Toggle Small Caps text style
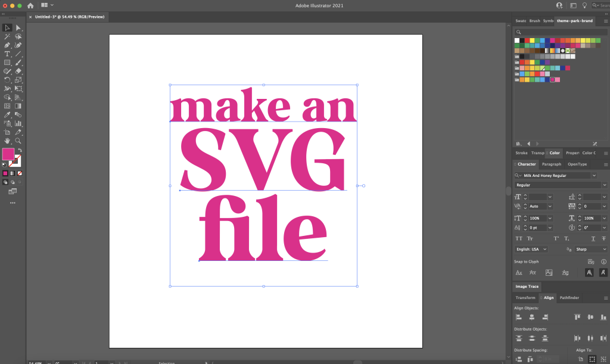The height and width of the screenshot is (364, 610). [530, 238]
